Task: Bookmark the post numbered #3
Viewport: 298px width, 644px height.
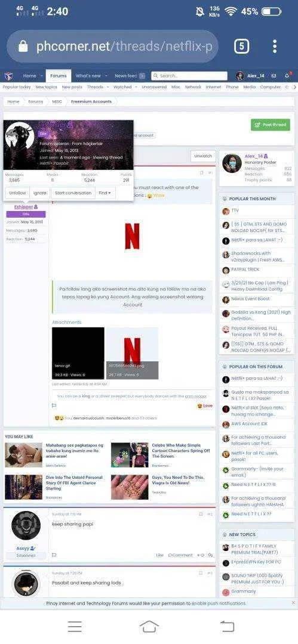Action: (x=201, y=572)
